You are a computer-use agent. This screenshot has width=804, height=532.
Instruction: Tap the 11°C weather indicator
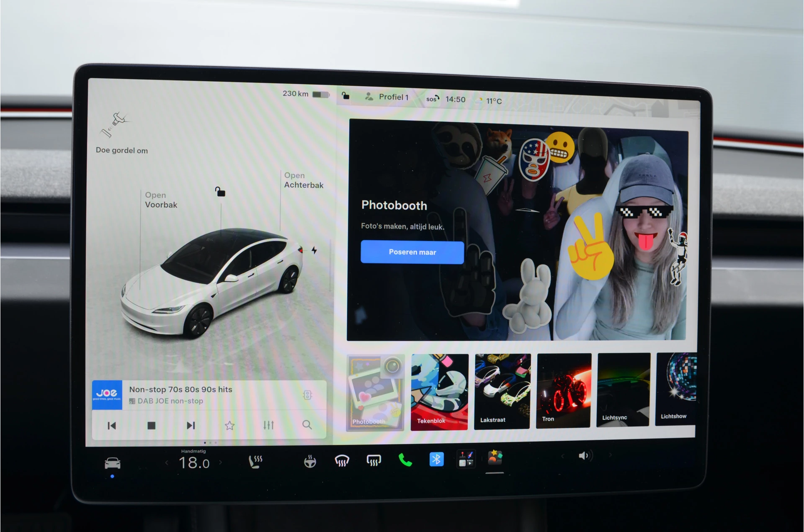tap(489, 100)
